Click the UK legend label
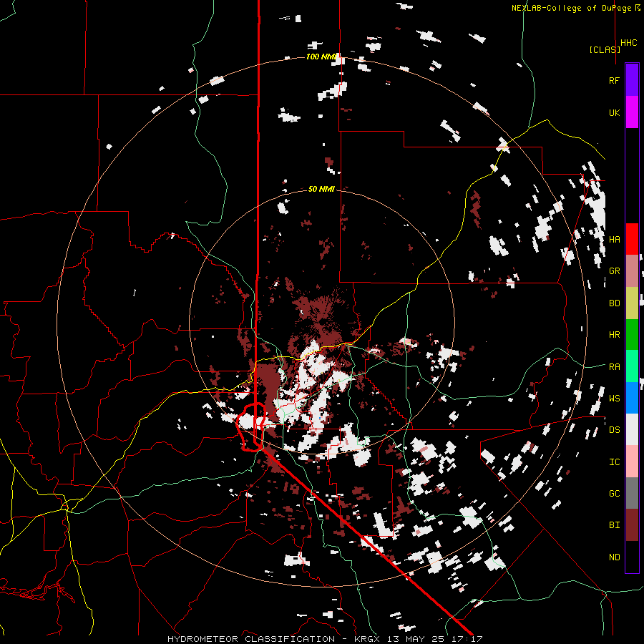644x644 pixels. [614, 112]
